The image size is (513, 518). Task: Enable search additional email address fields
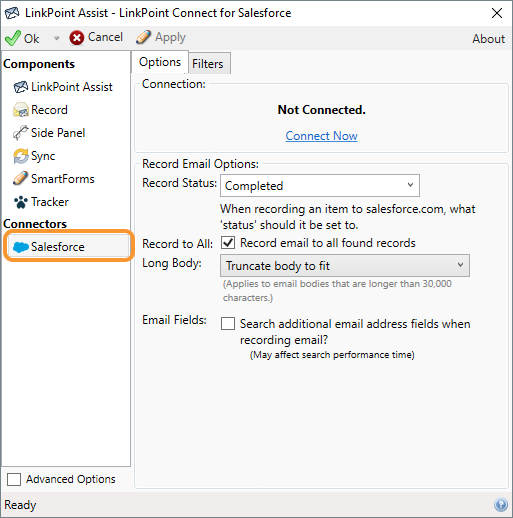228,324
